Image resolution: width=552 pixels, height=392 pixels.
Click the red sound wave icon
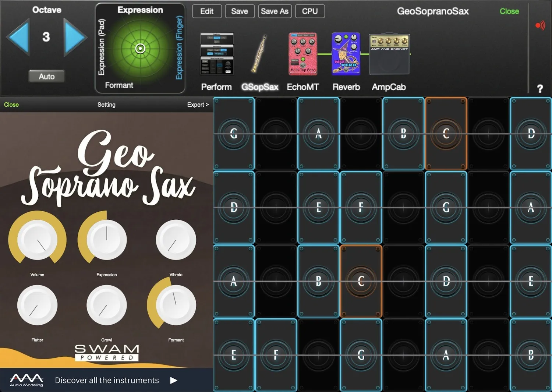click(540, 25)
